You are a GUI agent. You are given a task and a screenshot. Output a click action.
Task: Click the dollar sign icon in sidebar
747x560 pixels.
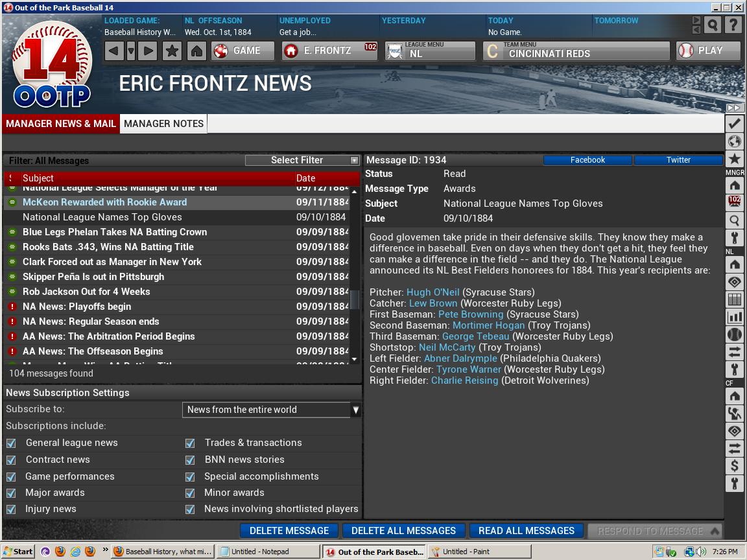(734, 465)
